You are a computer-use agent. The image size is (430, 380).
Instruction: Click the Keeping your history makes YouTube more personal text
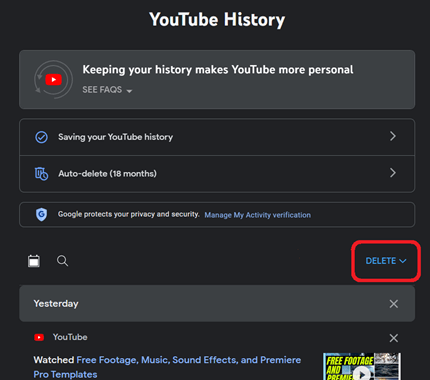point(218,70)
